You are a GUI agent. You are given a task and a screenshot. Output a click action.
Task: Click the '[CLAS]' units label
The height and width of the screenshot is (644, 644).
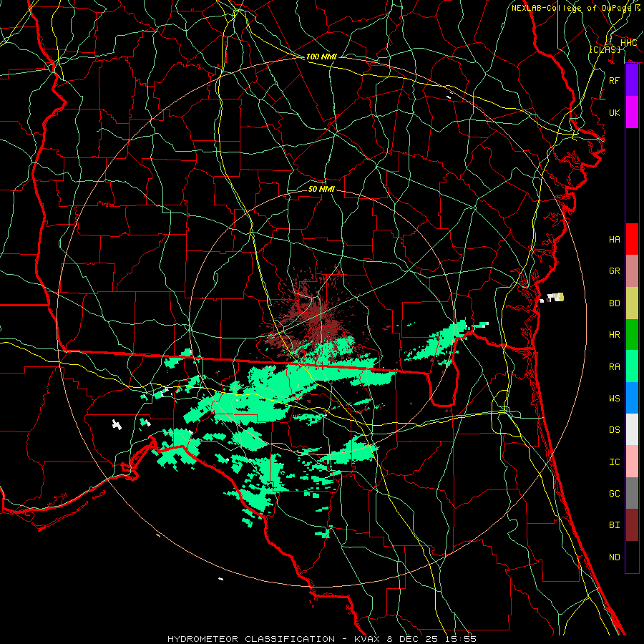605,49
